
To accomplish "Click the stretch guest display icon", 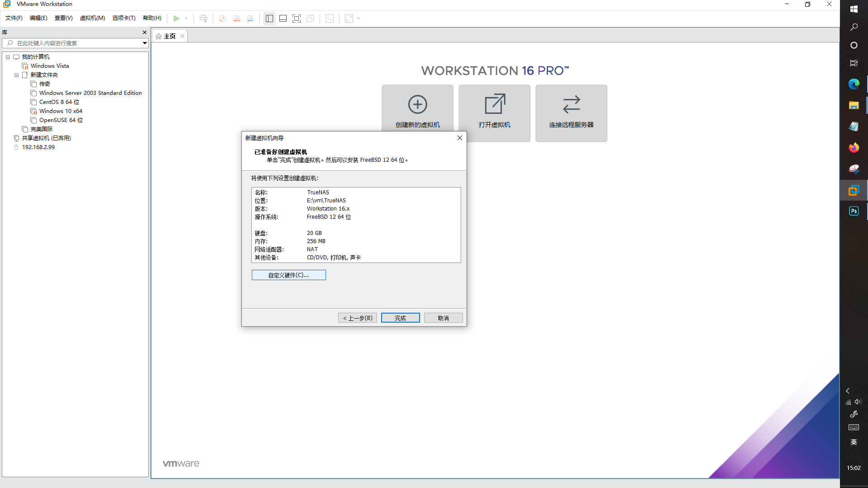I will click(x=349, y=19).
